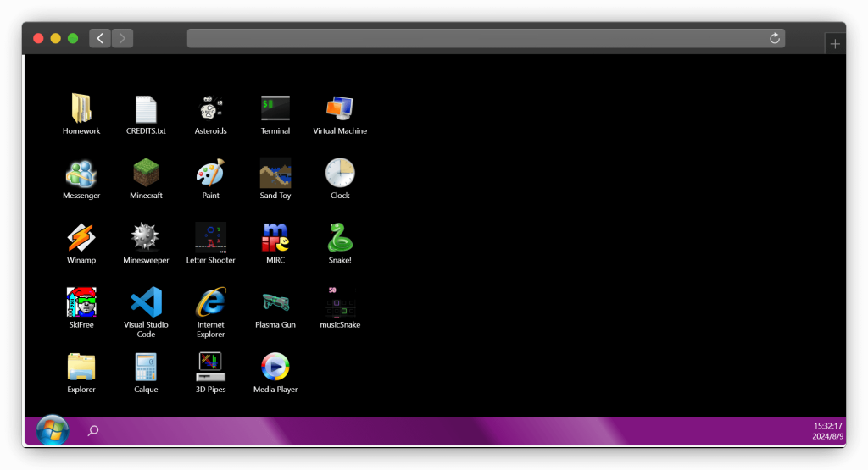Image resolution: width=868 pixels, height=470 pixels.
Task: Click the taskbar search magnifier
Action: point(93,431)
